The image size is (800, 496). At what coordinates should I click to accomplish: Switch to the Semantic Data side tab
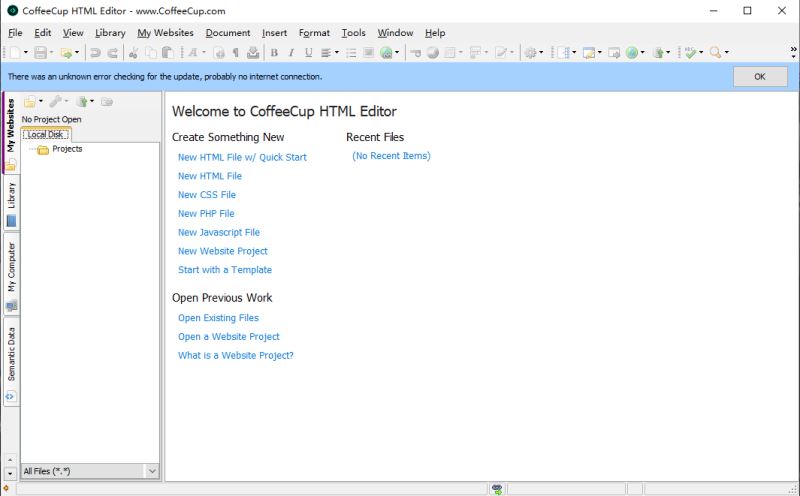point(11,355)
